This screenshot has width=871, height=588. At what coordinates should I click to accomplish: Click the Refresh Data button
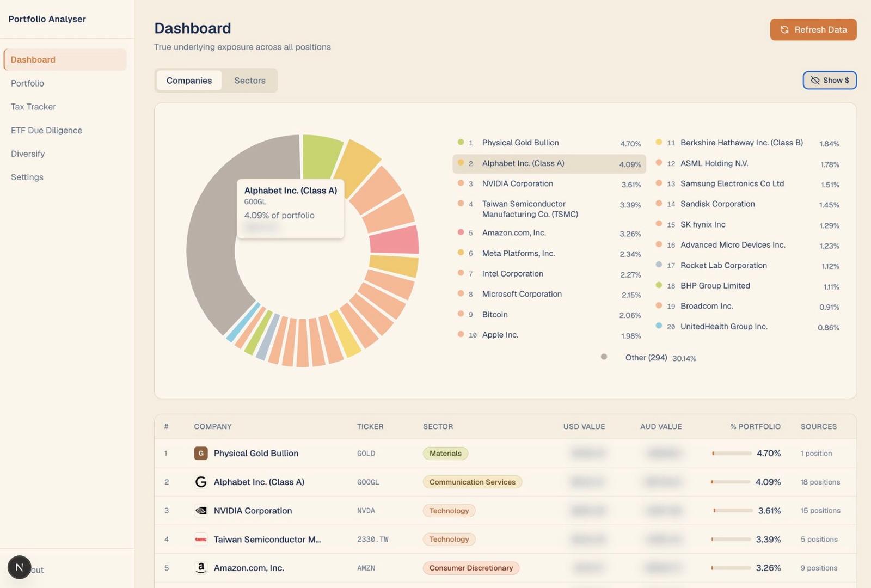(813, 29)
